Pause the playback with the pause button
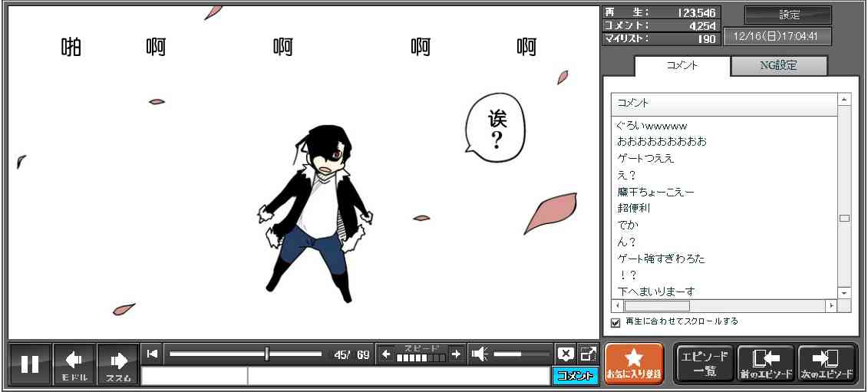 [30, 364]
